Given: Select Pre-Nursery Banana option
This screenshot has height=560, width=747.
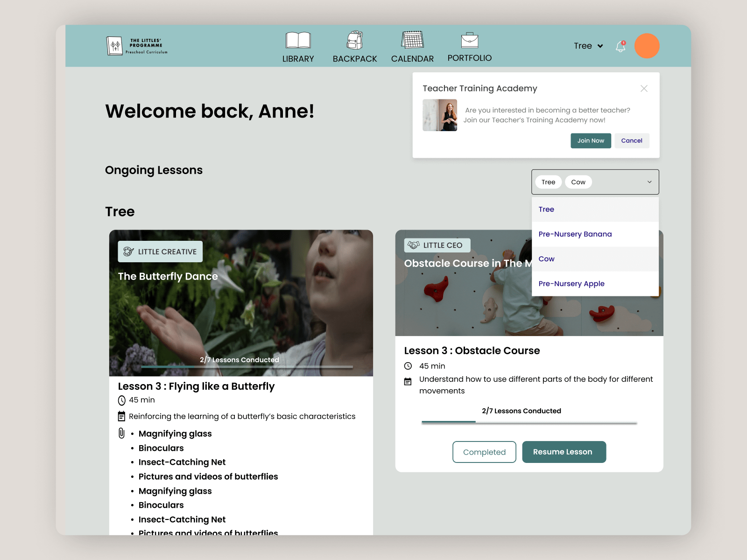Looking at the screenshot, I should (x=595, y=234).
